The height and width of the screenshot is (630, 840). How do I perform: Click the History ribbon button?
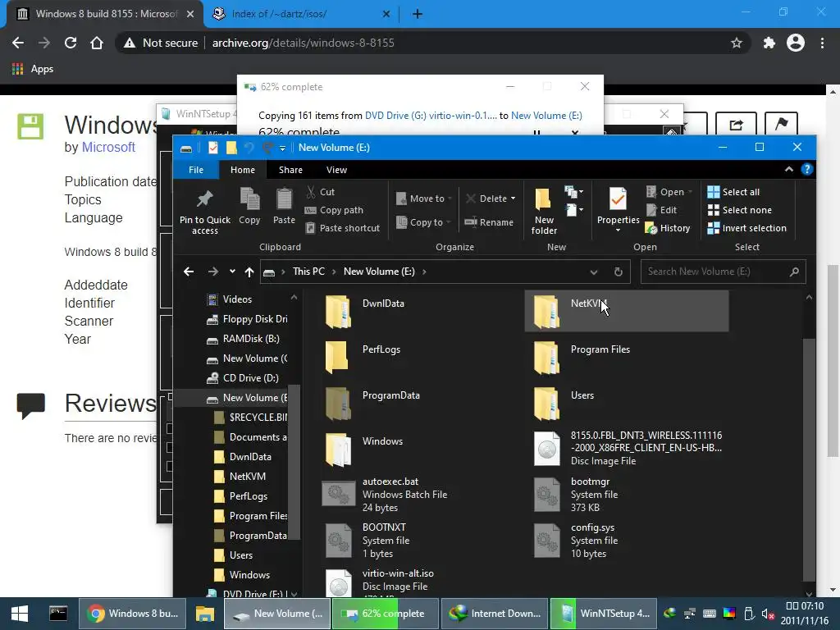tap(668, 228)
